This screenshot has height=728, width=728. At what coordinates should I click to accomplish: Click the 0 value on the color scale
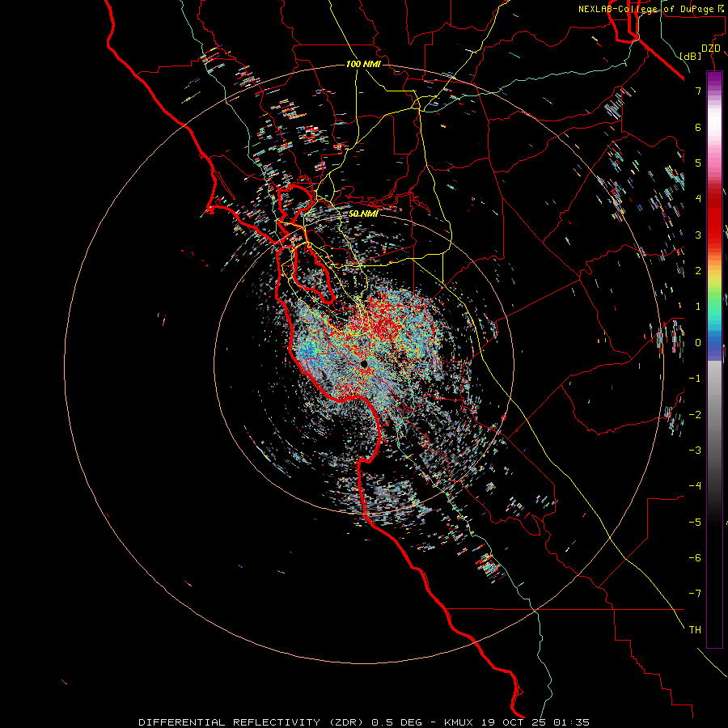coord(698,343)
